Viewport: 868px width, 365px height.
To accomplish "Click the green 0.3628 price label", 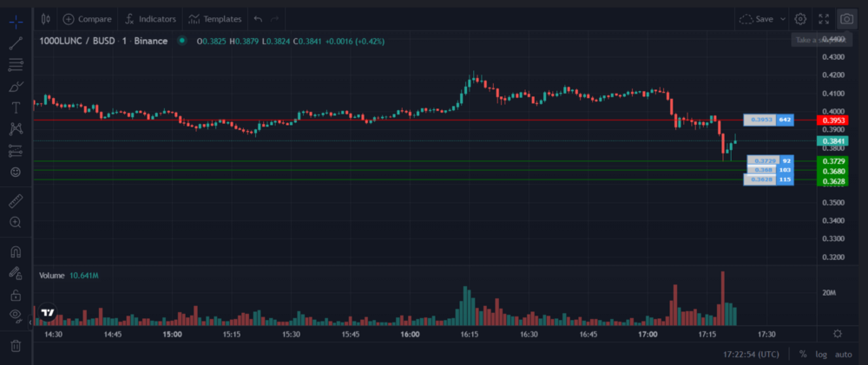I will [832, 181].
